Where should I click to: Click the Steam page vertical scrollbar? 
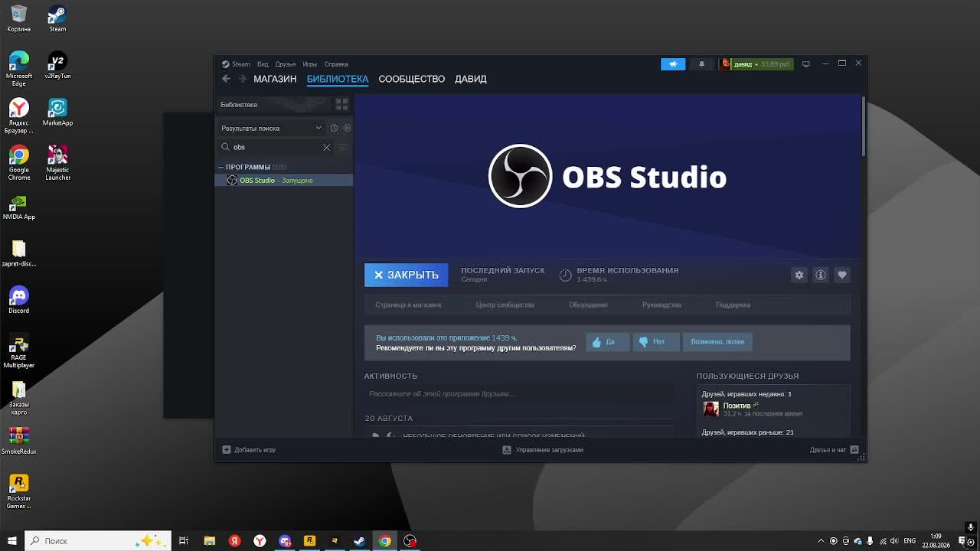(863, 126)
